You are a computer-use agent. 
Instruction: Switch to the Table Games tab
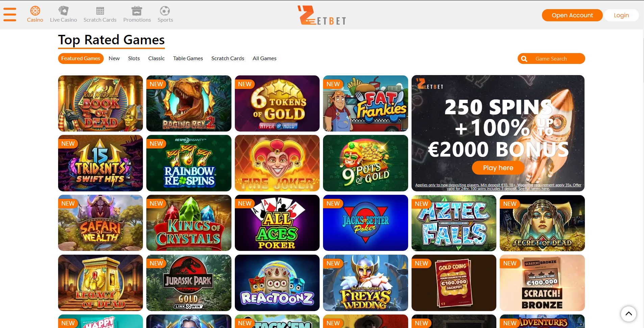tap(188, 58)
